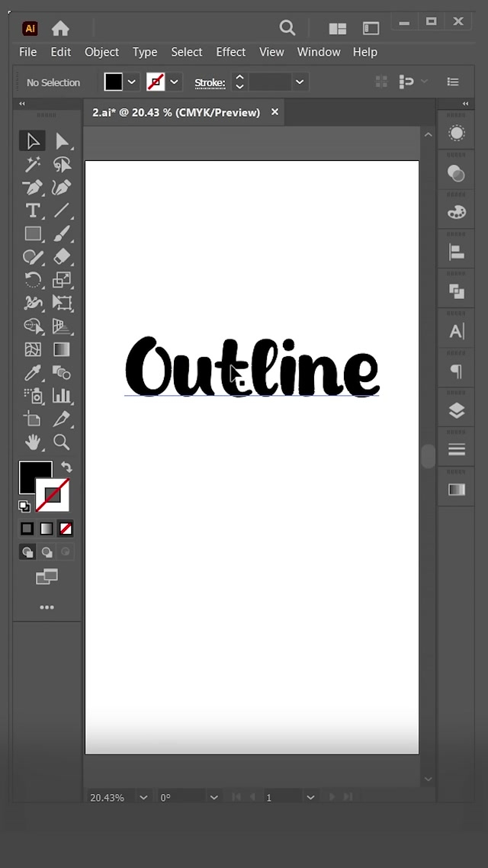
Task: Select the Direct Selection tool
Action: (x=62, y=141)
